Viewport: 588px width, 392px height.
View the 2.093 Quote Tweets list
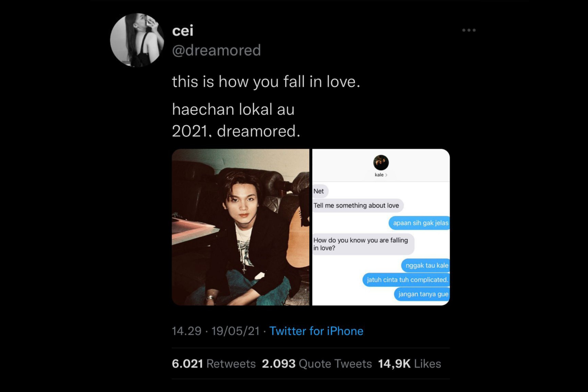tap(317, 364)
